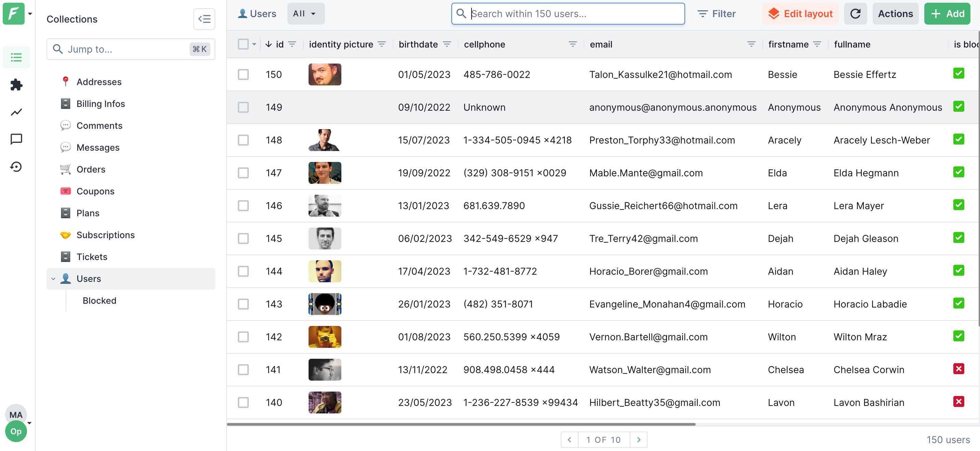Go to next page of users
The height and width of the screenshot is (451, 980).
639,440
